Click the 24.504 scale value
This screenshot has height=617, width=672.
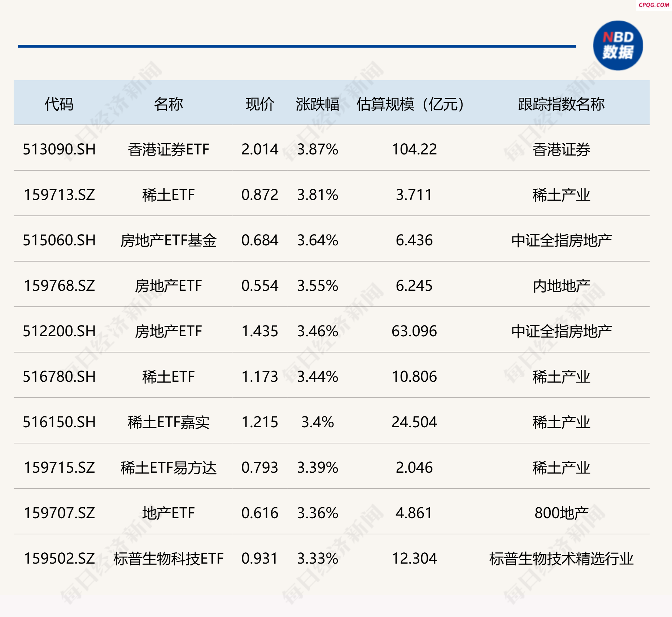point(414,422)
